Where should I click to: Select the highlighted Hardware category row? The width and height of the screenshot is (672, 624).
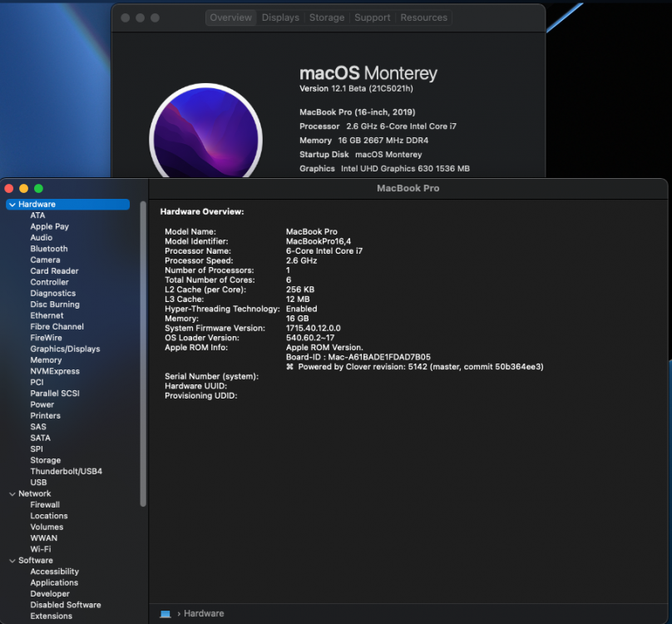(x=67, y=205)
